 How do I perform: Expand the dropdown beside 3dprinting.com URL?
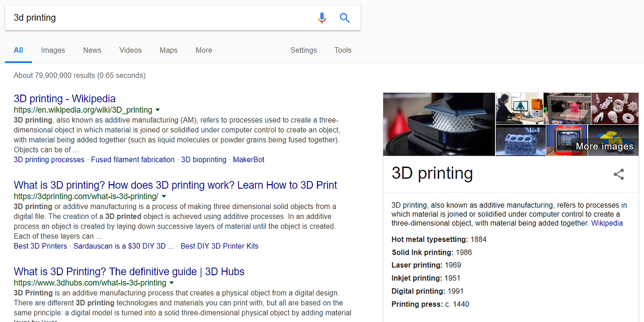pyautogui.click(x=164, y=196)
